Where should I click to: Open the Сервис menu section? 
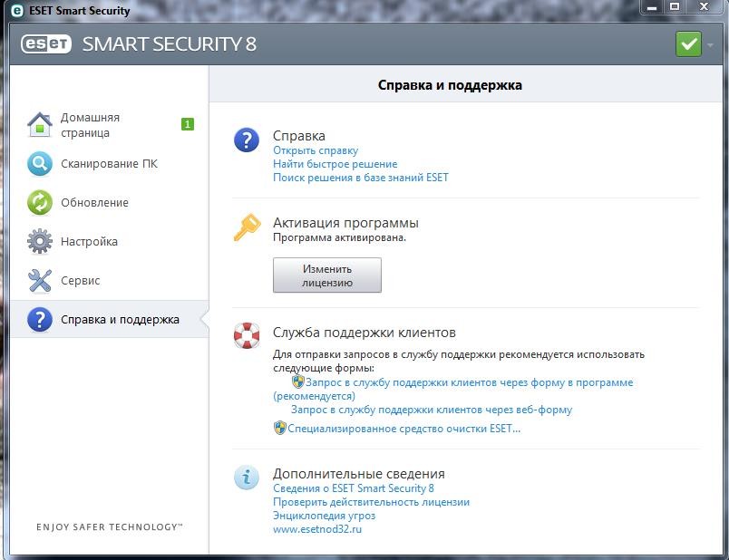click(x=80, y=281)
